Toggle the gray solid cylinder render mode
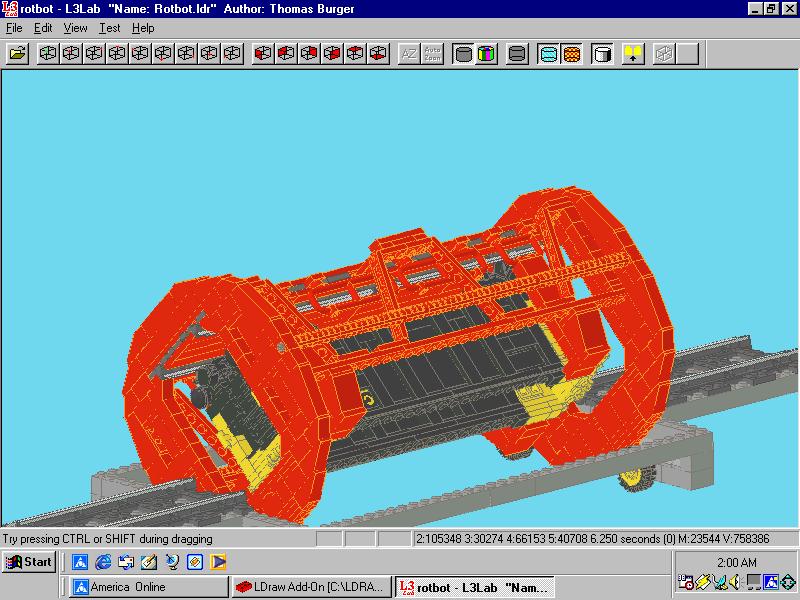Image resolution: width=800 pixels, height=600 pixels. click(463, 54)
